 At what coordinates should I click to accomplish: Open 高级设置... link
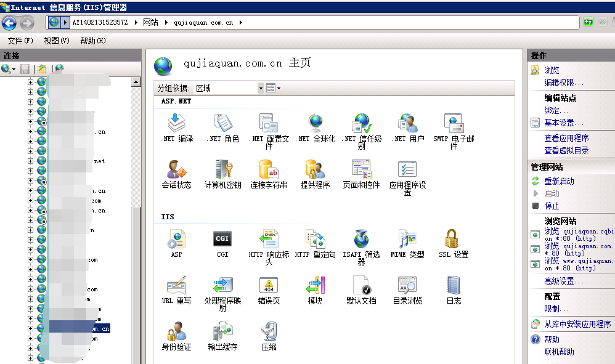pos(564,281)
